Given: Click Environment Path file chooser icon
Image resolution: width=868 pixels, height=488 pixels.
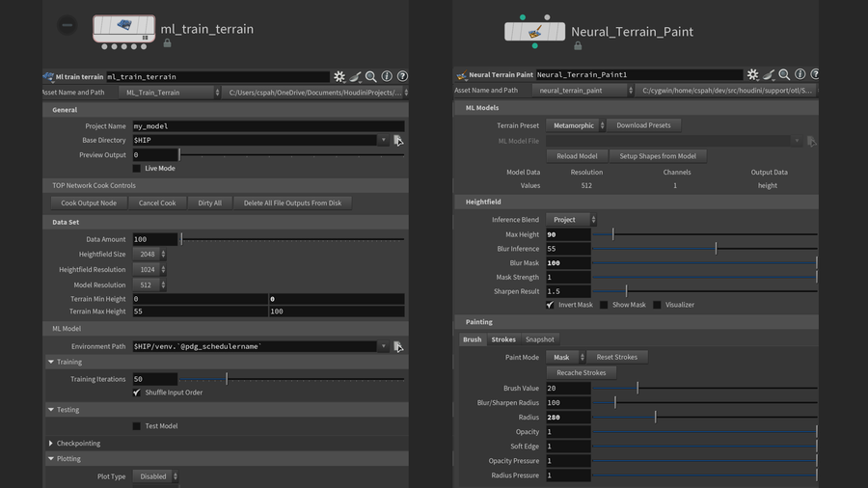Looking at the screenshot, I should pos(398,346).
